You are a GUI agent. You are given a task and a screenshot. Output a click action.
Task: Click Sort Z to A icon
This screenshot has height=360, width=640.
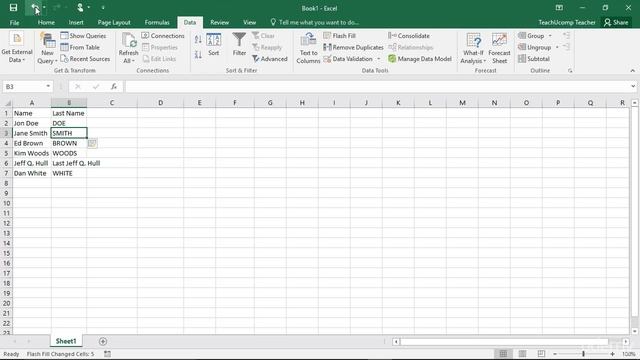(198, 55)
